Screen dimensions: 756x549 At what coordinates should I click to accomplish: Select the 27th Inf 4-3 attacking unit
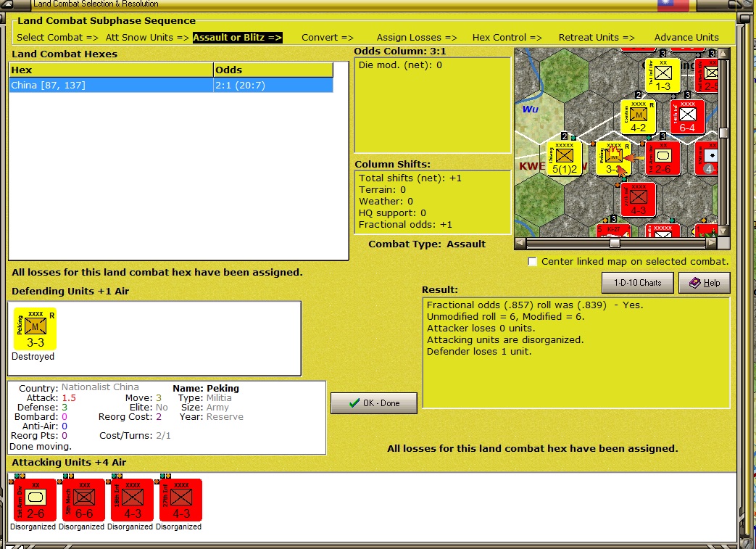[x=181, y=499]
